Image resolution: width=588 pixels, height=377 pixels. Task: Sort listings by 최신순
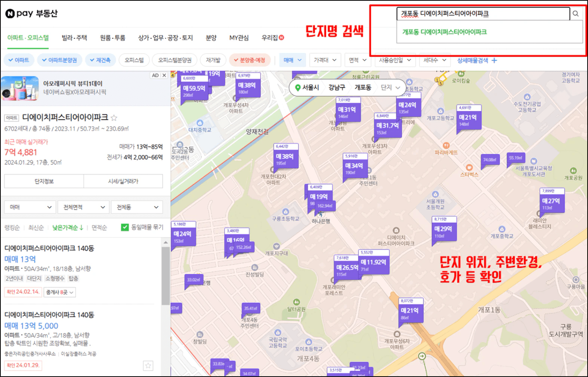pyautogui.click(x=36, y=228)
